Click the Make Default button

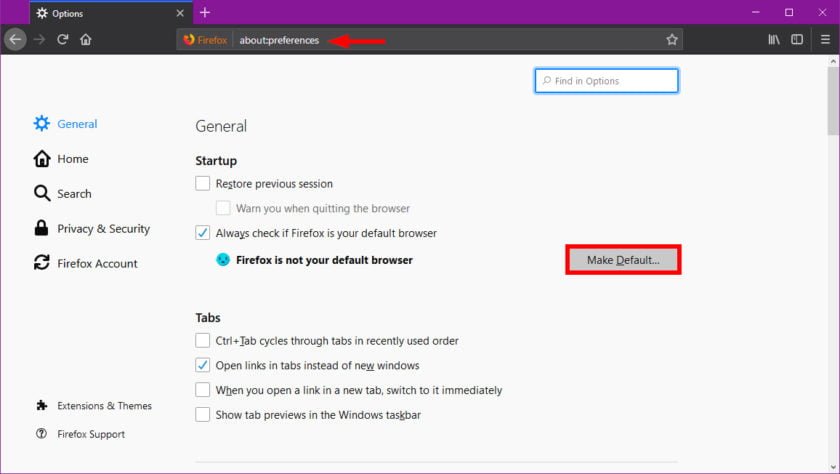pos(623,260)
